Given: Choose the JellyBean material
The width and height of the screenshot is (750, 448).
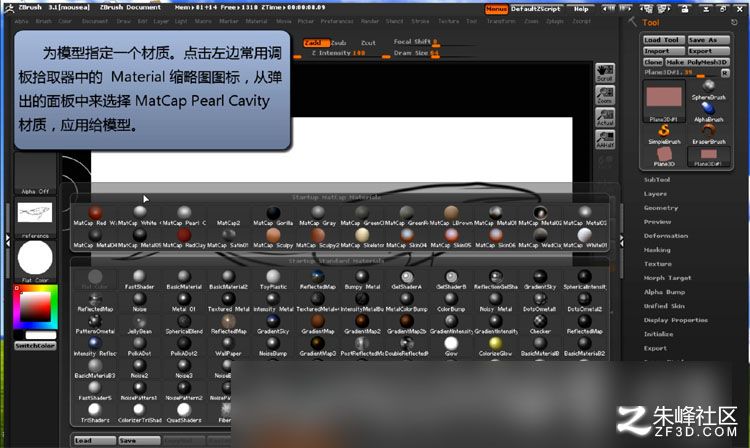Looking at the screenshot, I should click(x=139, y=322).
